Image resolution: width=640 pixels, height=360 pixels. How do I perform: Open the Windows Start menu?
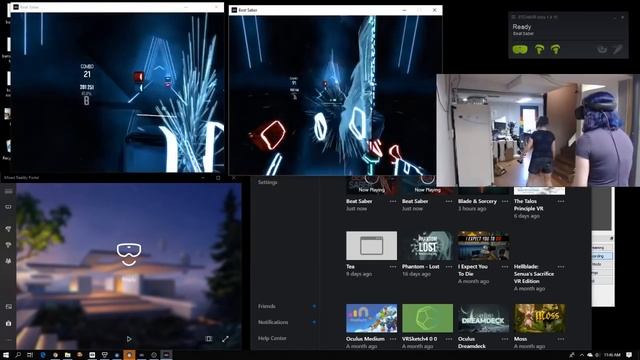click(x=6, y=355)
